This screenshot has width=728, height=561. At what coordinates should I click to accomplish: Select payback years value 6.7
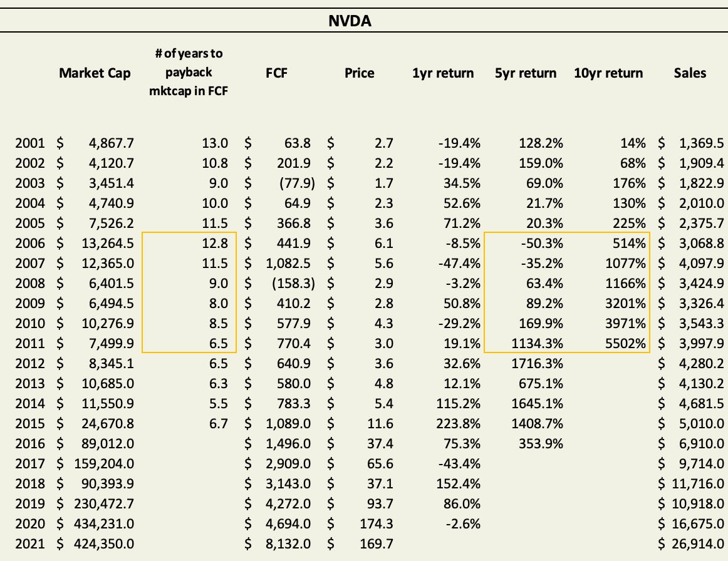pos(218,423)
